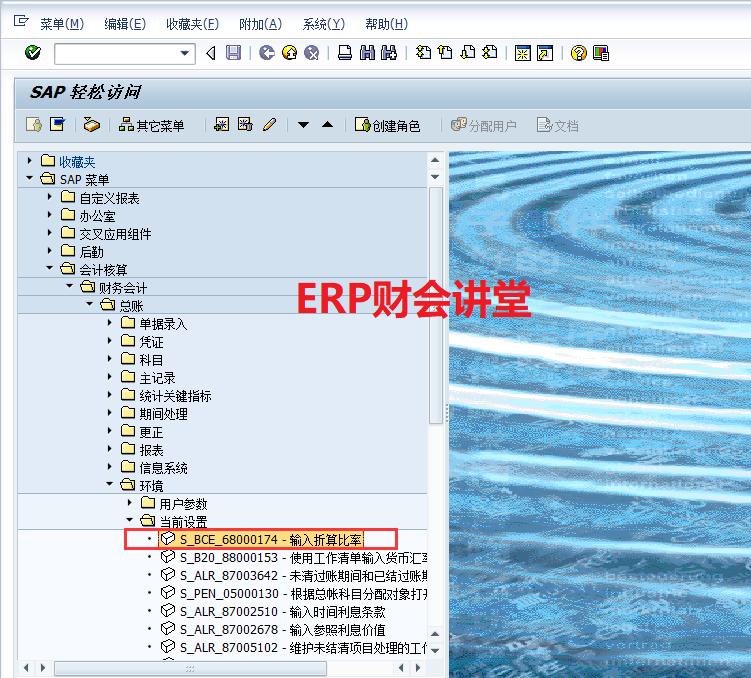This screenshot has height=678, width=751.
Task: Click the Save disk icon
Action: pyautogui.click(x=233, y=53)
